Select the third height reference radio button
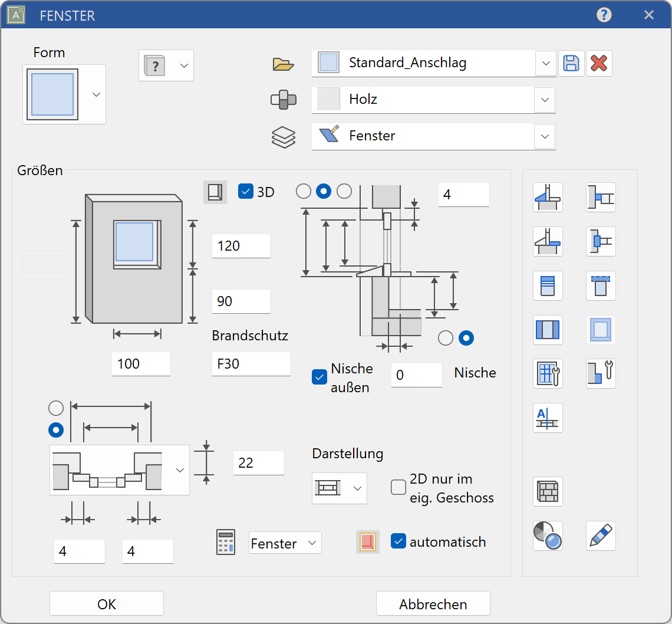Viewport: 672px width, 624px height. tap(344, 191)
